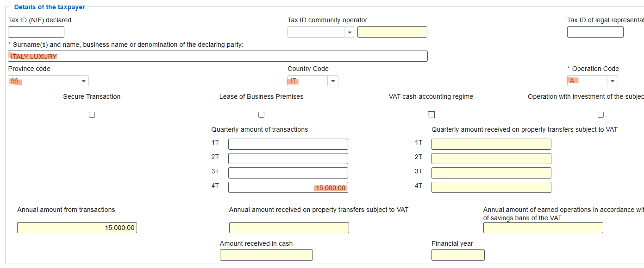Screen dimensions: 644x268
Task: Open the Province code dropdown
Action: click(x=83, y=81)
